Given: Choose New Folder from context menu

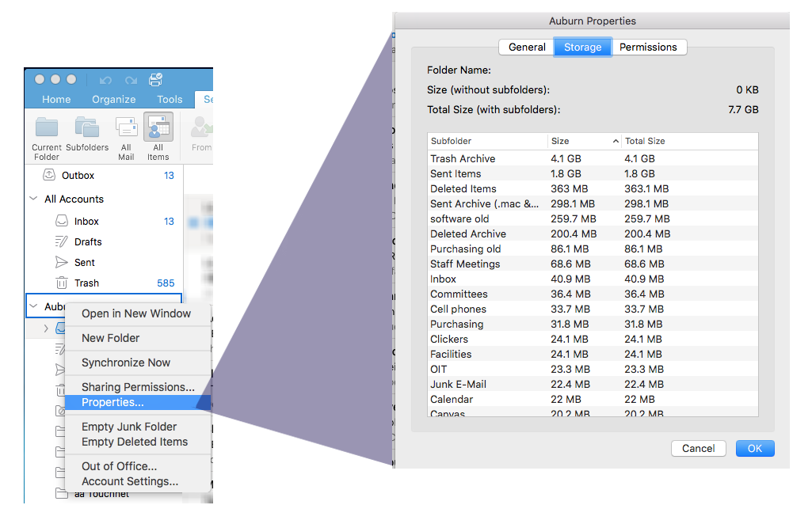Looking at the screenshot, I should (138, 338).
